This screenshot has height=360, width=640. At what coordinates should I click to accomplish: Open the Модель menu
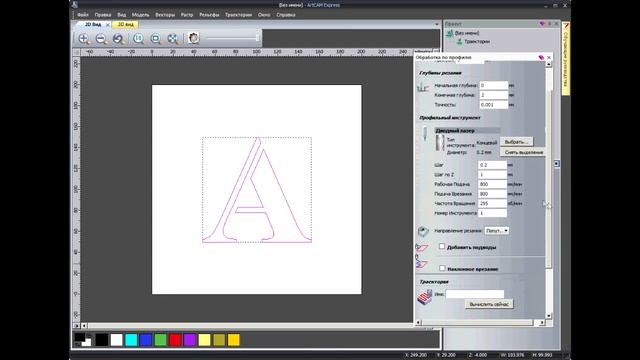140,15
